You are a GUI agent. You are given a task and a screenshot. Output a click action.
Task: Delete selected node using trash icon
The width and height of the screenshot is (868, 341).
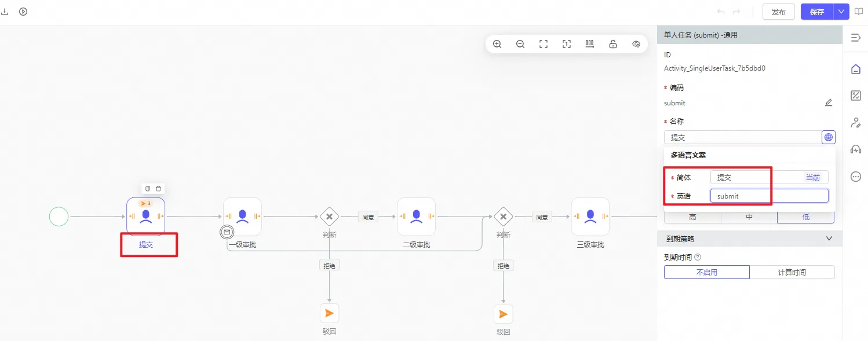tap(158, 189)
